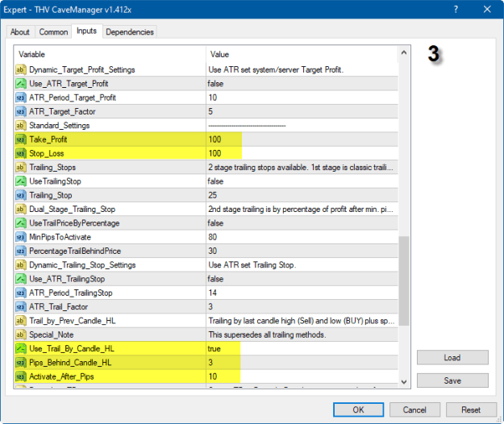Screen dimensions: 504x424
Task: Click the Trailing_Stops string icon
Action: (20, 168)
